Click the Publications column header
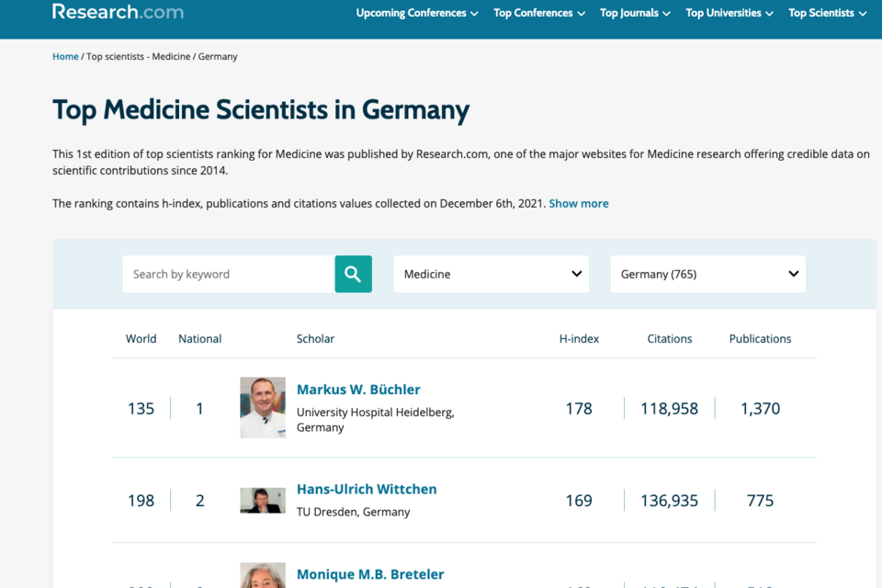 click(x=760, y=339)
